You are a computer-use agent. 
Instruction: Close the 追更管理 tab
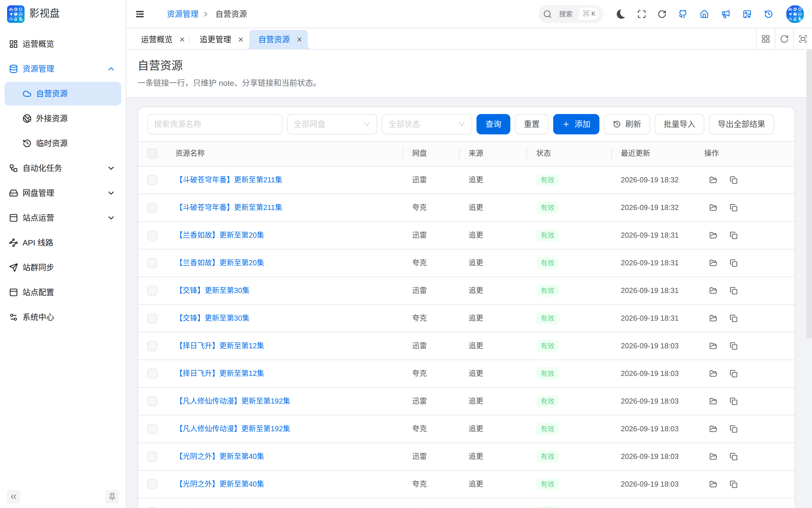(x=240, y=40)
